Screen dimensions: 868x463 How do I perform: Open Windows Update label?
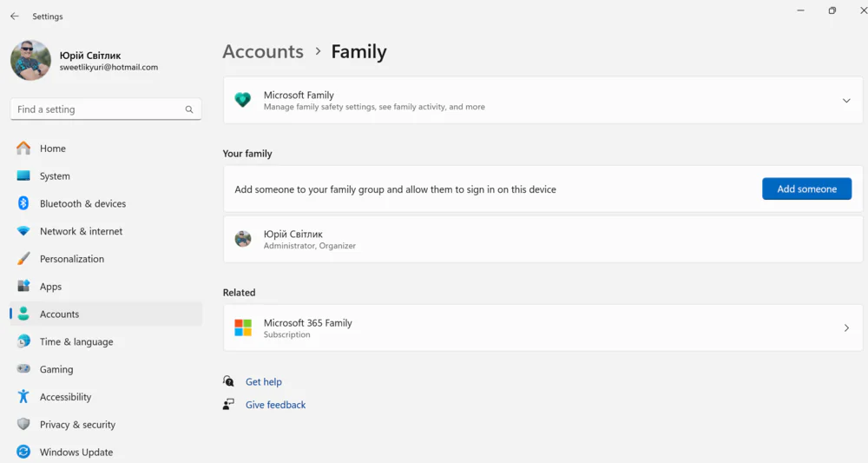pos(76,453)
